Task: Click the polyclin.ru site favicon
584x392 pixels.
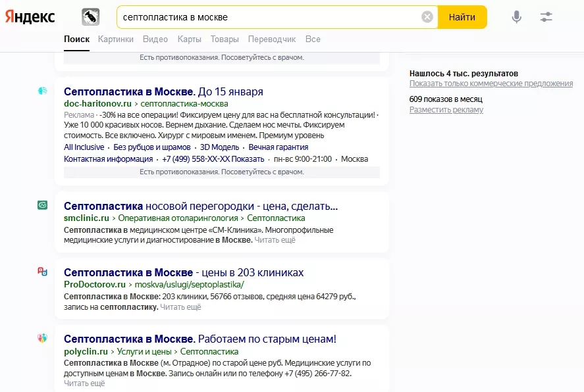Action: [x=42, y=338]
